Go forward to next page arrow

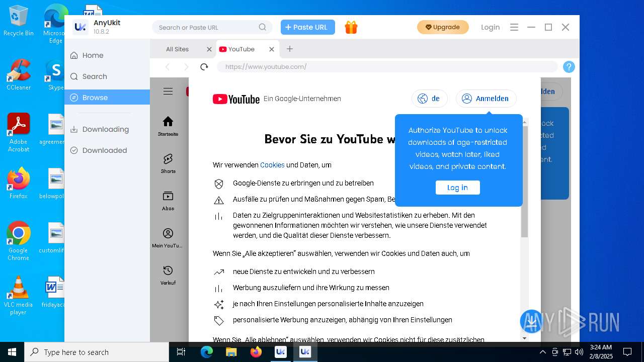(186, 67)
